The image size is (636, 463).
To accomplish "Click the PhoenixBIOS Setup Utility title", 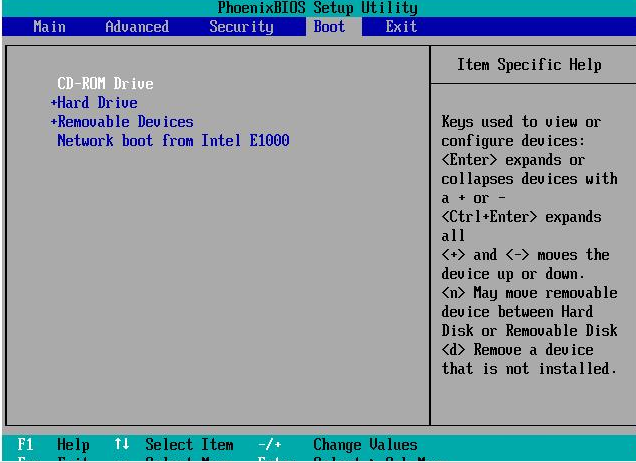I will click(x=318, y=8).
